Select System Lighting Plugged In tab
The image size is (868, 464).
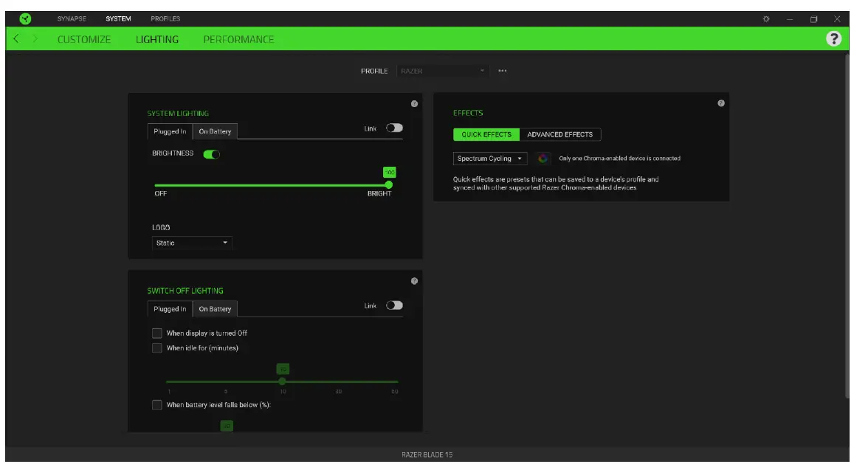[170, 131]
